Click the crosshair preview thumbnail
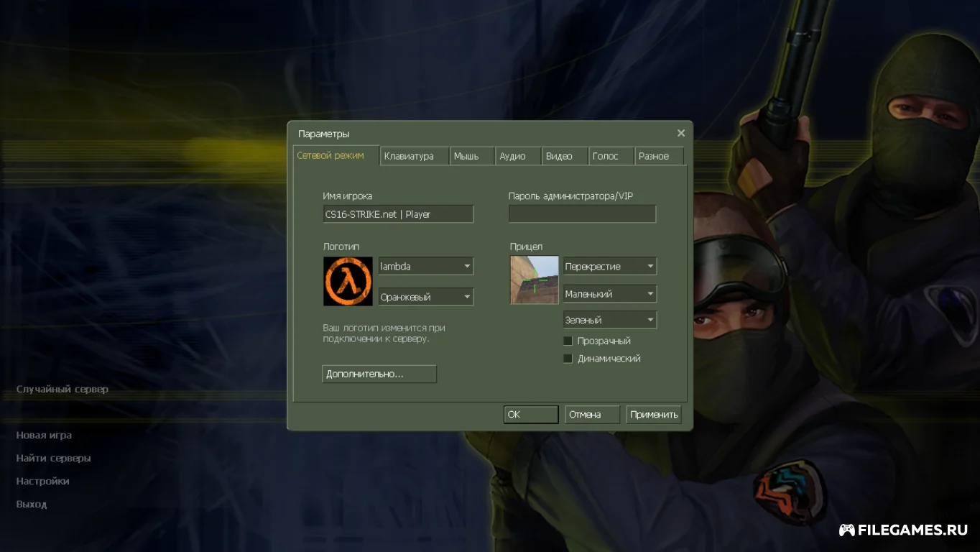This screenshot has width=980, height=552. coord(535,280)
